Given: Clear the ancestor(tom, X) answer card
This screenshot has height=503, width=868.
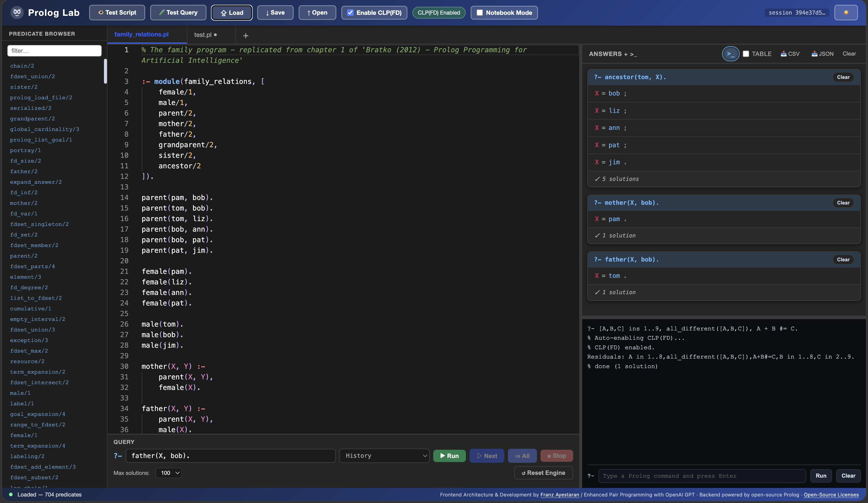Looking at the screenshot, I should pyautogui.click(x=843, y=77).
